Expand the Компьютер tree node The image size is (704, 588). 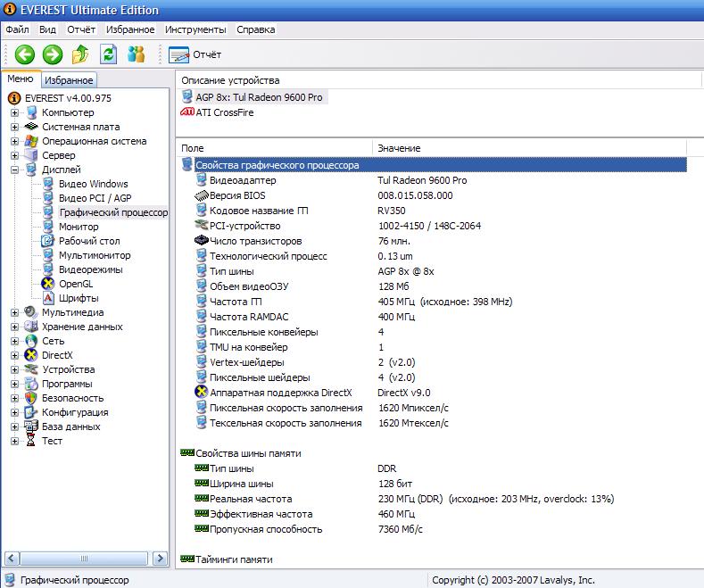pos(14,112)
